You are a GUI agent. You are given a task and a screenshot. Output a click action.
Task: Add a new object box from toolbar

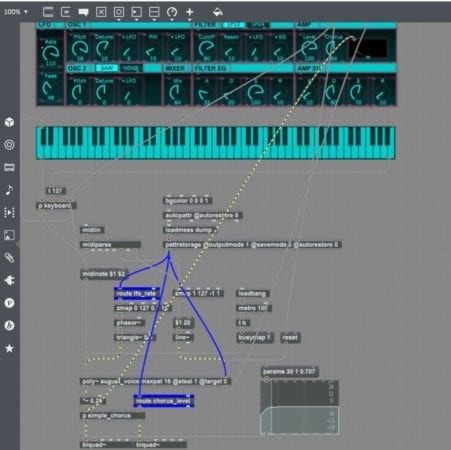(x=48, y=12)
